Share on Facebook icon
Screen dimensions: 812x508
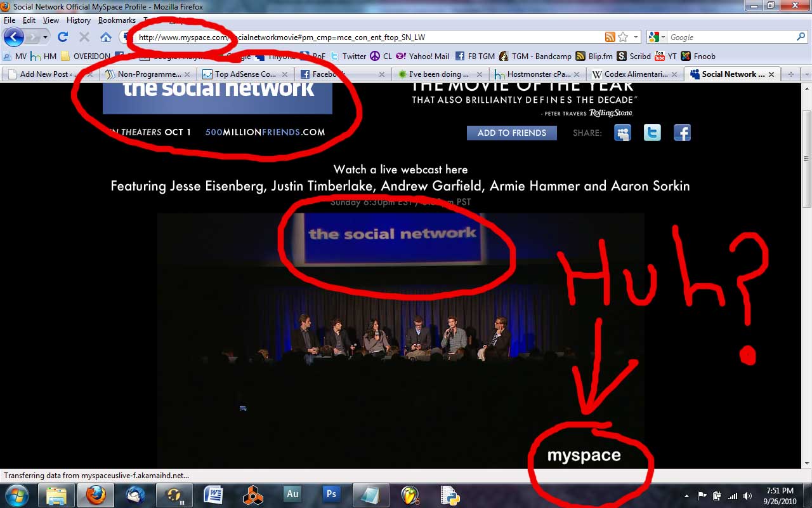(682, 133)
